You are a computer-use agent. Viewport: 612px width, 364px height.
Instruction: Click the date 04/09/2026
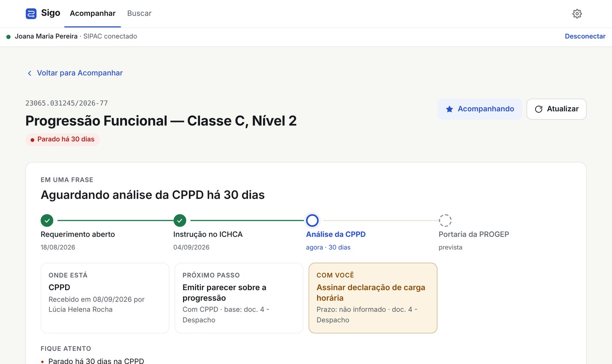pyautogui.click(x=191, y=247)
